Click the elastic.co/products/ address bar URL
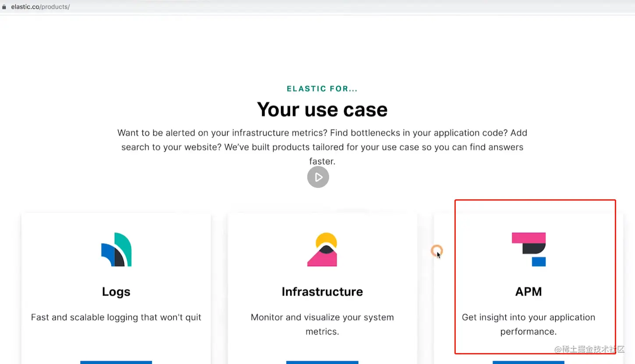 pos(40,7)
